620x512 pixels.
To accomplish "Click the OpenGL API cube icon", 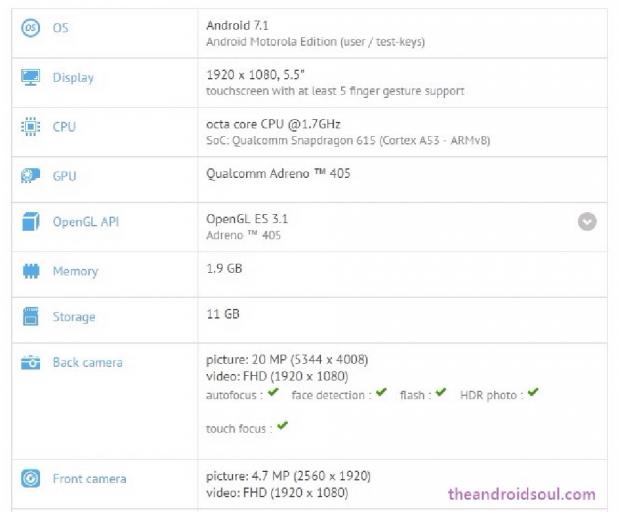I will click(30, 222).
